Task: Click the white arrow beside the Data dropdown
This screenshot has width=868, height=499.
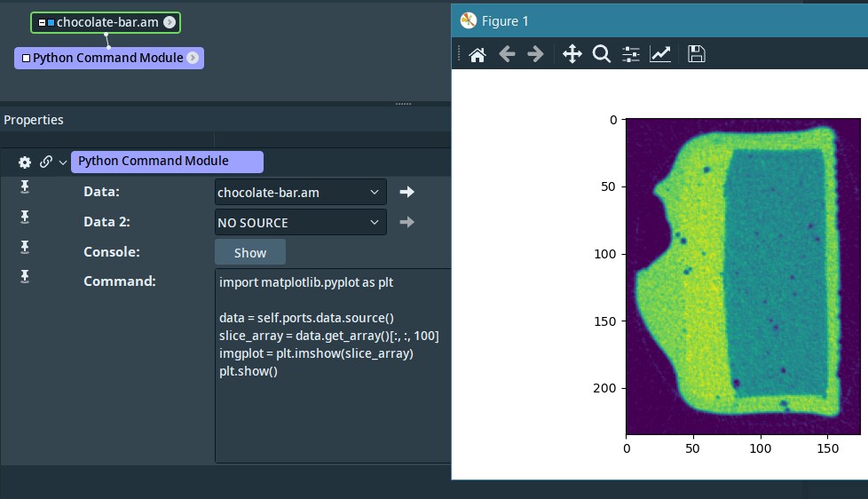Action: (x=406, y=192)
